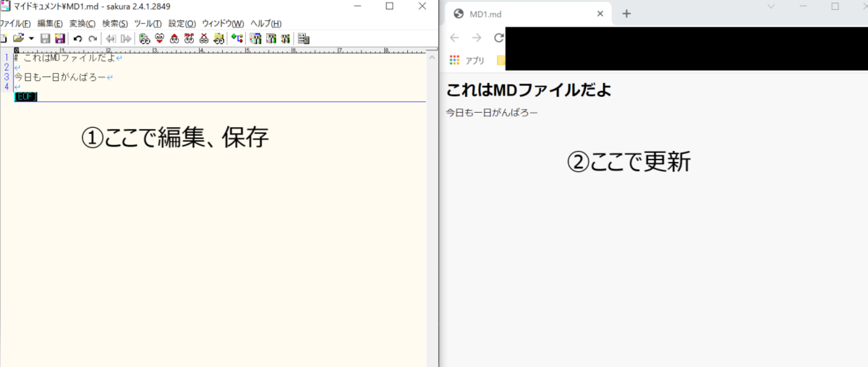Save the file with the floppy icon
This screenshot has width=868, height=367.
pos(45,38)
